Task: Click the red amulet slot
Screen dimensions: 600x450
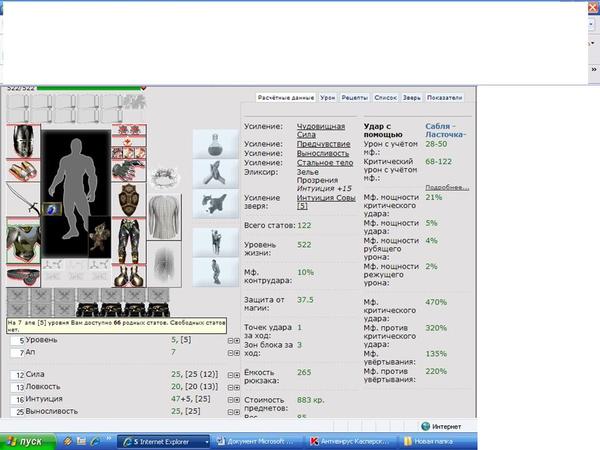Action: point(129,142)
